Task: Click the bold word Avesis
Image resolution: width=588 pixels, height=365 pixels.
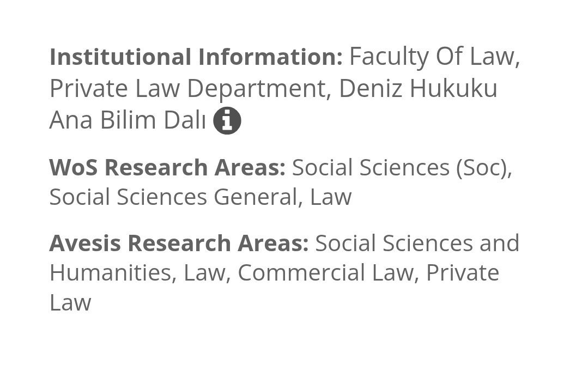Action: coord(84,244)
